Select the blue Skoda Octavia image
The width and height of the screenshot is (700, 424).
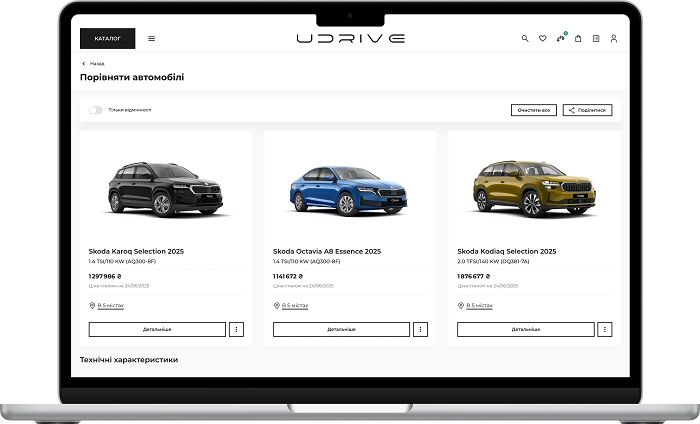pos(349,190)
